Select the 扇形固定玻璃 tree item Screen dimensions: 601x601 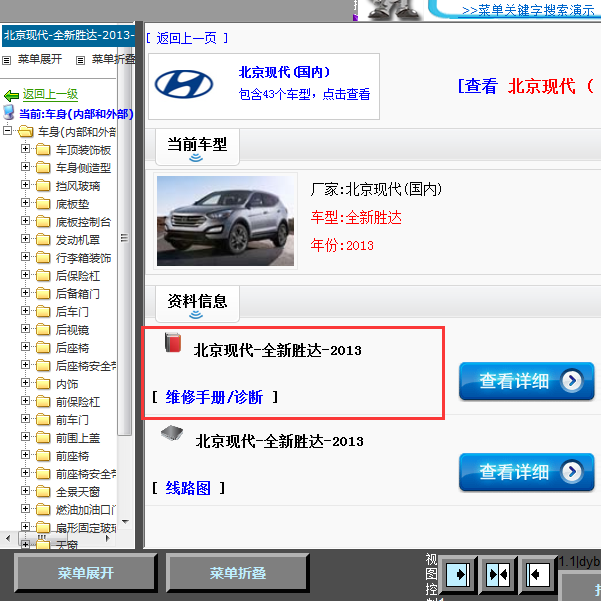[86, 528]
